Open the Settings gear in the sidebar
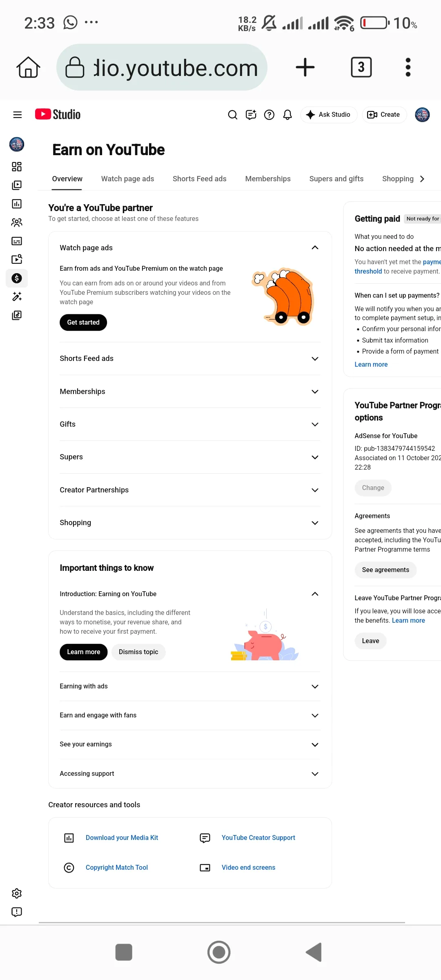Screen dimensions: 441x980 pyautogui.click(x=17, y=893)
